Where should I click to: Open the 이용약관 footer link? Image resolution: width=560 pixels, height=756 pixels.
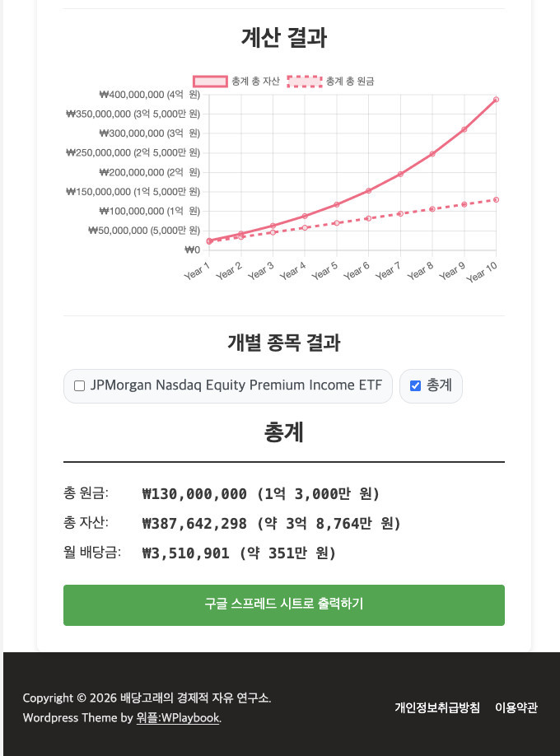[x=516, y=707]
